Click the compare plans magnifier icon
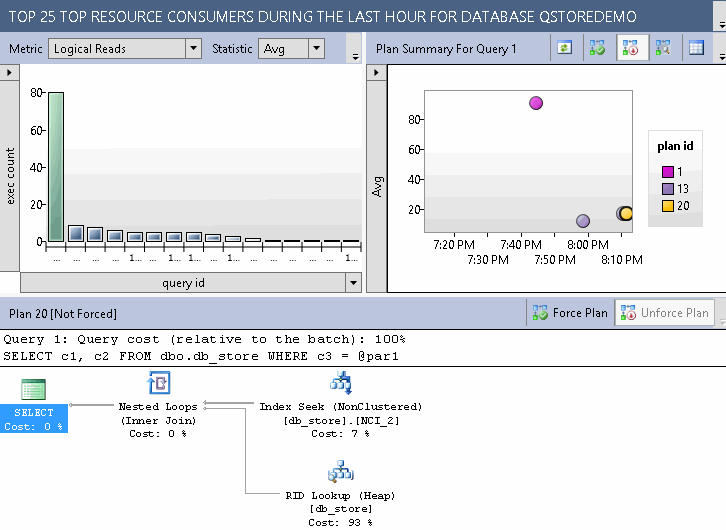Viewport: 726px width, 530px height. coord(663,48)
